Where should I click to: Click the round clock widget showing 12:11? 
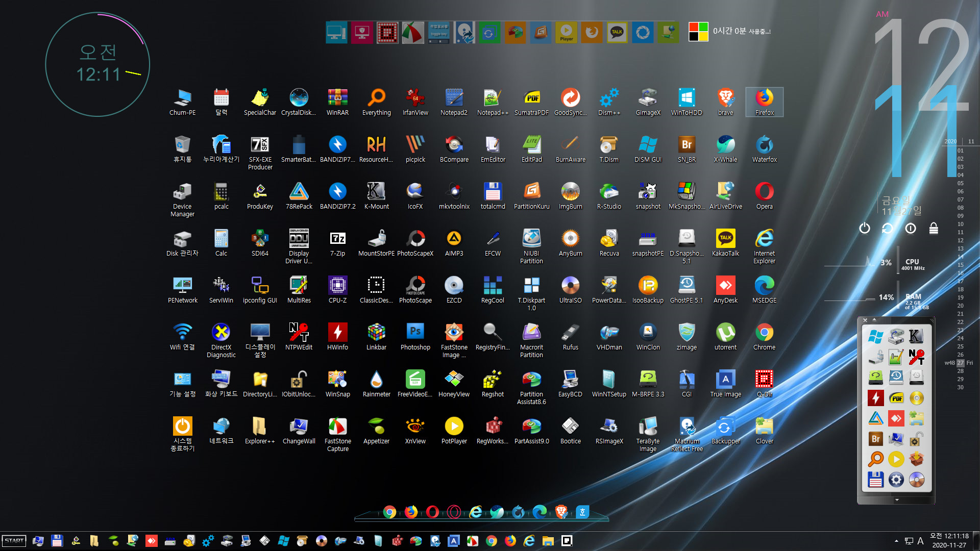coord(97,65)
